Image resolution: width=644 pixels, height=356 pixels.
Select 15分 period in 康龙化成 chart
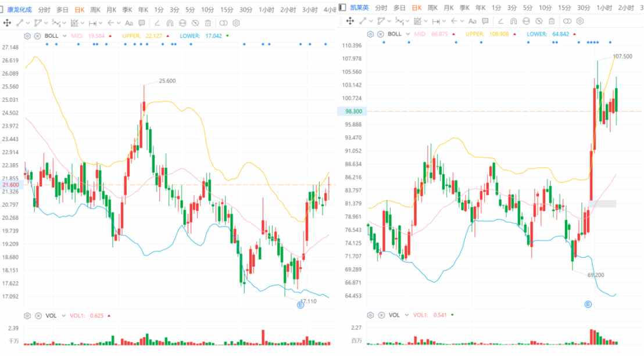(226, 9)
